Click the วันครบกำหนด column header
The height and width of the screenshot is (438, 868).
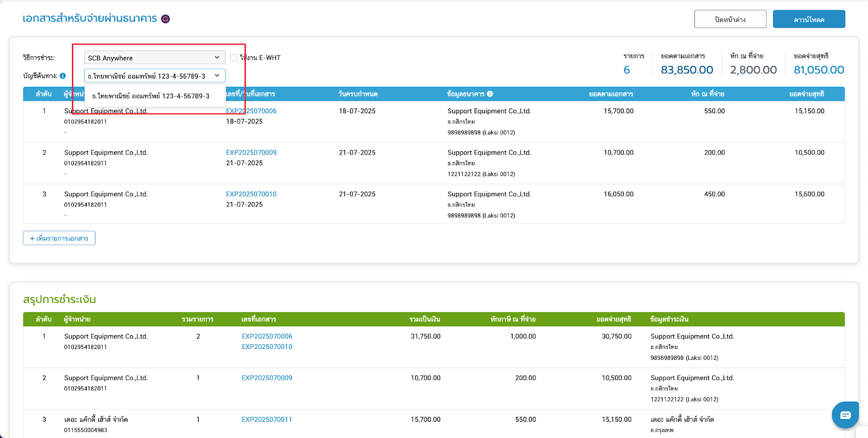click(358, 94)
